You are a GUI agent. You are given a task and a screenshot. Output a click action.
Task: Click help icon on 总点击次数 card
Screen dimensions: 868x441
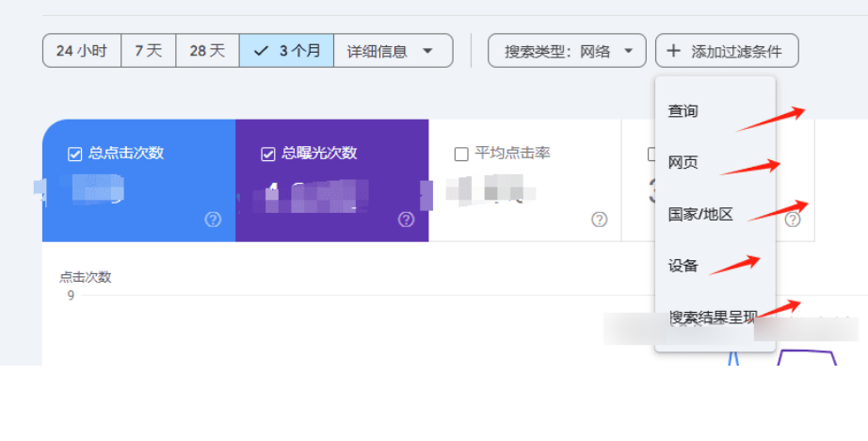[x=213, y=220]
